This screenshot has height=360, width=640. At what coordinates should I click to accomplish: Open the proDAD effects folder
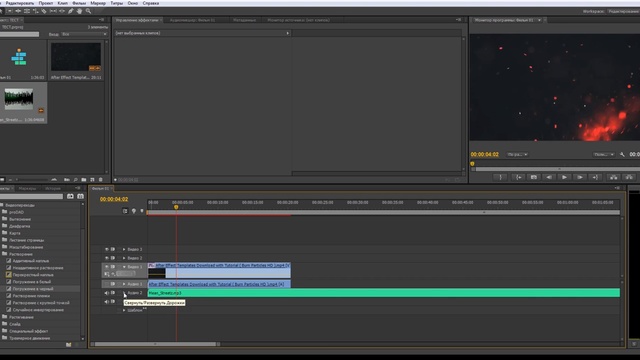click(16, 212)
